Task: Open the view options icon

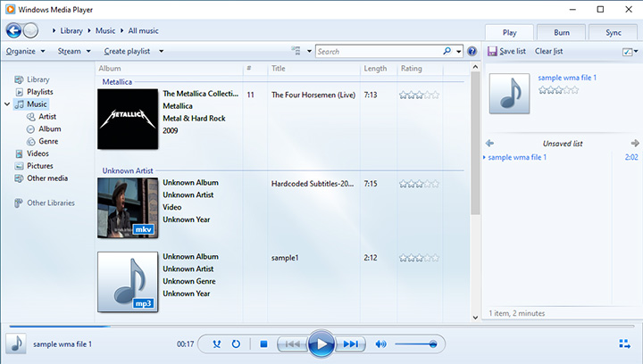Action: [296, 51]
